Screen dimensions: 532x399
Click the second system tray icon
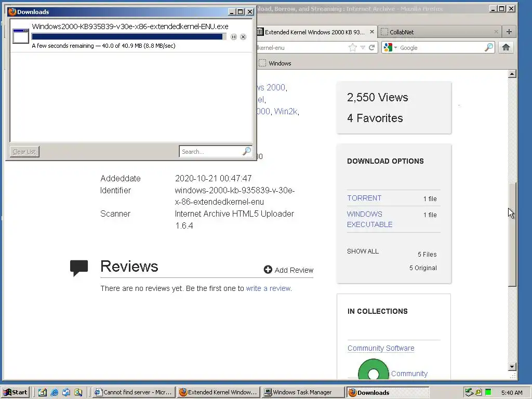coord(478,392)
